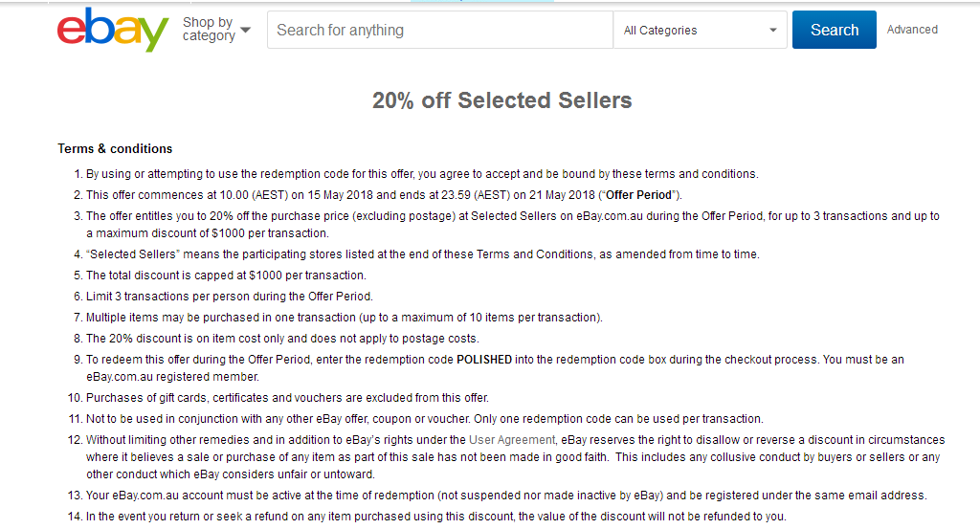Image resolution: width=980 pixels, height=529 pixels.
Task: Click the eBay logo
Action: pyautogui.click(x=113, y=30)
